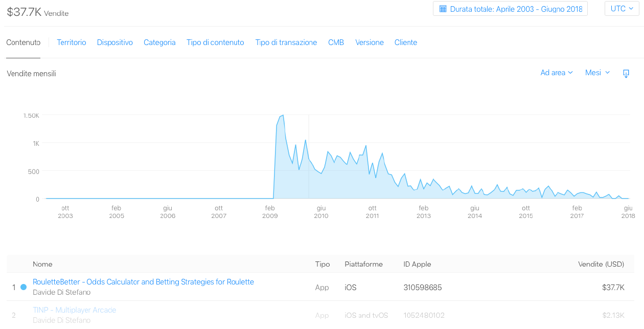Open the Categoria tab
This screenshot has height=329, width=644.
[159, 42]
